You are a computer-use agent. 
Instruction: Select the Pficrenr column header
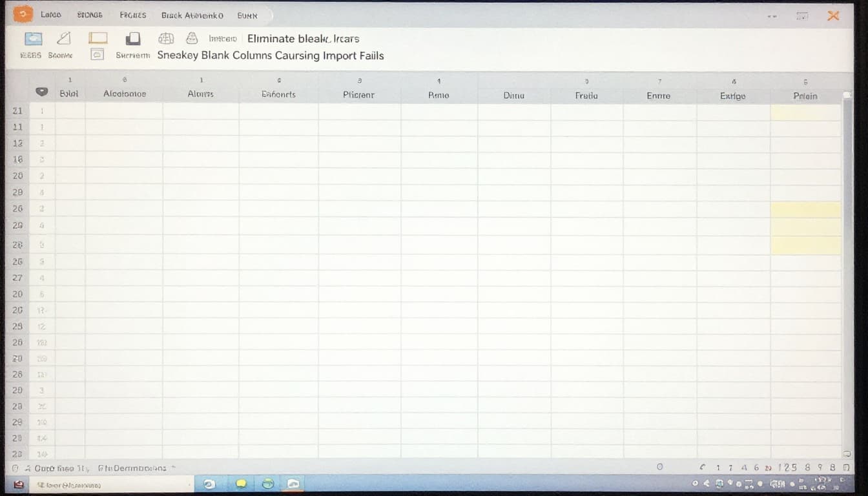click(x=359, y=94)
